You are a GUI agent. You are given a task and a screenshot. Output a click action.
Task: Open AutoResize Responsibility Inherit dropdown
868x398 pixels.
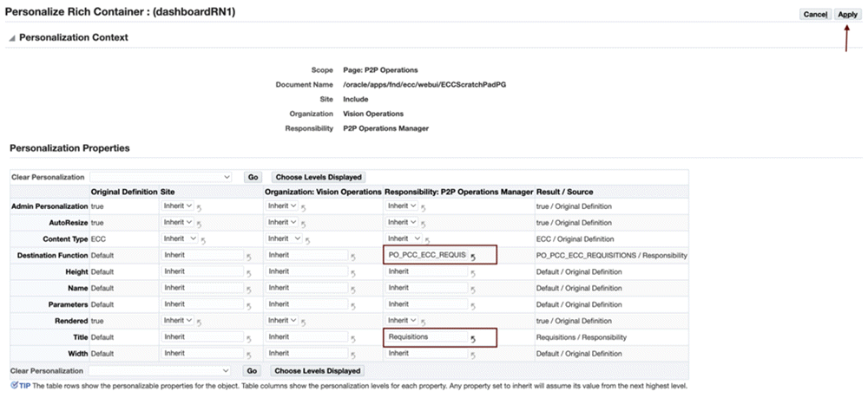pyautogui.click(x=401, y=222)
